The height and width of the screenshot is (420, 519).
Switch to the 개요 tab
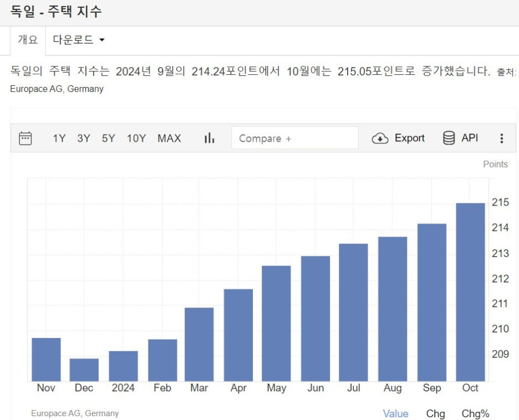(x=28, y=40)
